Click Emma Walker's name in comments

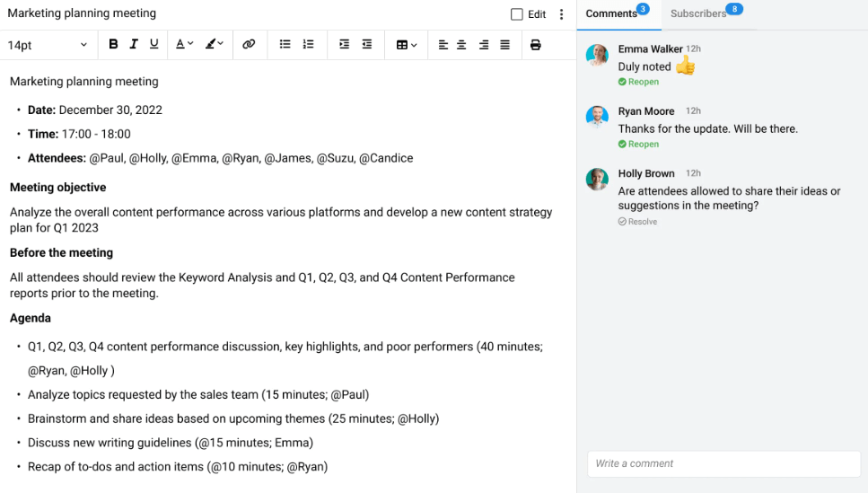pyautogui.click(x=651, y=48)
